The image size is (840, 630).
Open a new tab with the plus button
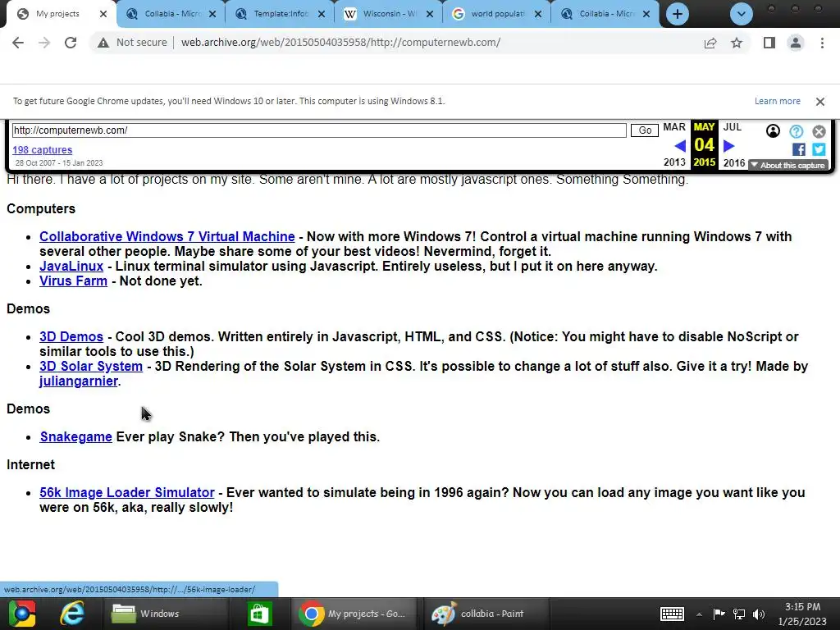[677, 14]
